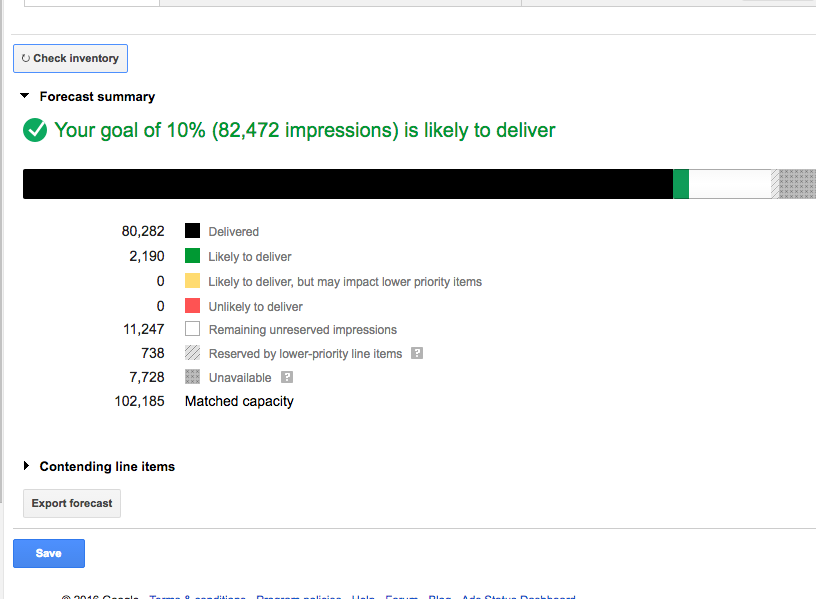Click the black Delivered legend square
816x599 pixels.
193,231
